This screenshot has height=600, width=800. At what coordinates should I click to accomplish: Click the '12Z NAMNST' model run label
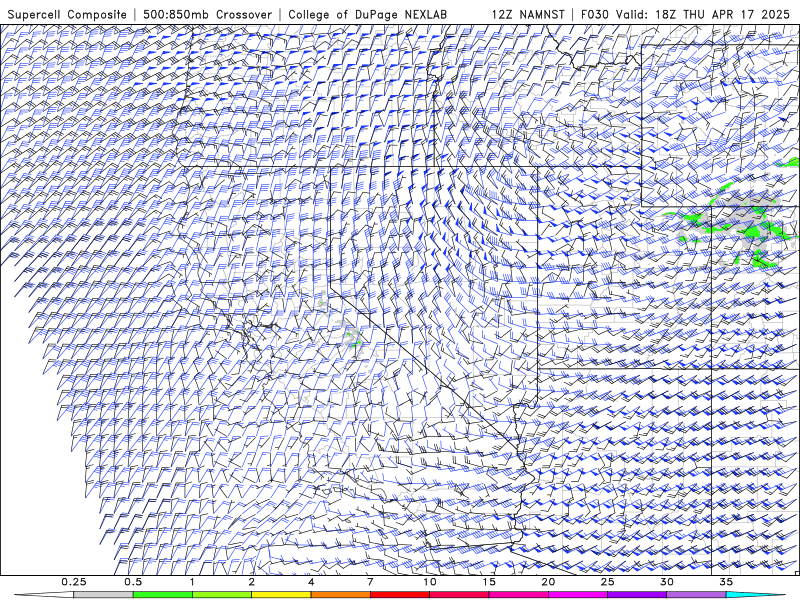528,14
